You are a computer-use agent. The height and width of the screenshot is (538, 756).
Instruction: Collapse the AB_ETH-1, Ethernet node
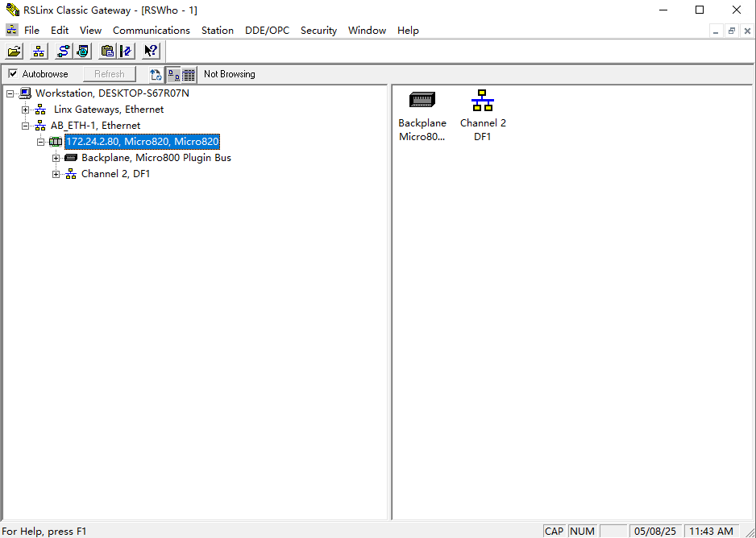(x=26, y=126)
